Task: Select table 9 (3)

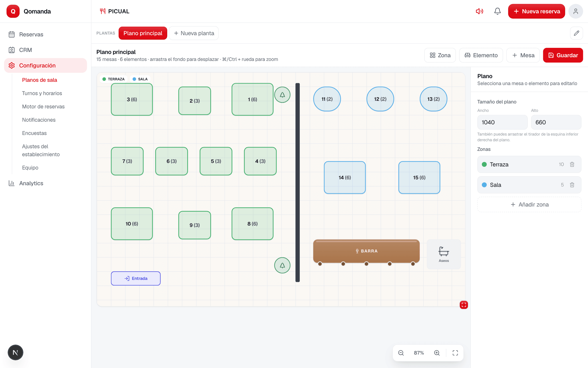Action: [194, 225]
